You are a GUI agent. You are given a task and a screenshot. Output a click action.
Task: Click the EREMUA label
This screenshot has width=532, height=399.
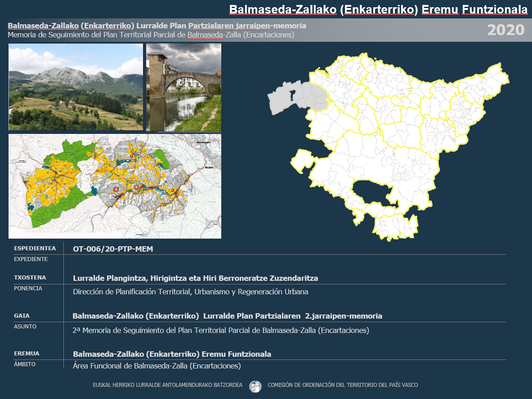coord(27,354)
